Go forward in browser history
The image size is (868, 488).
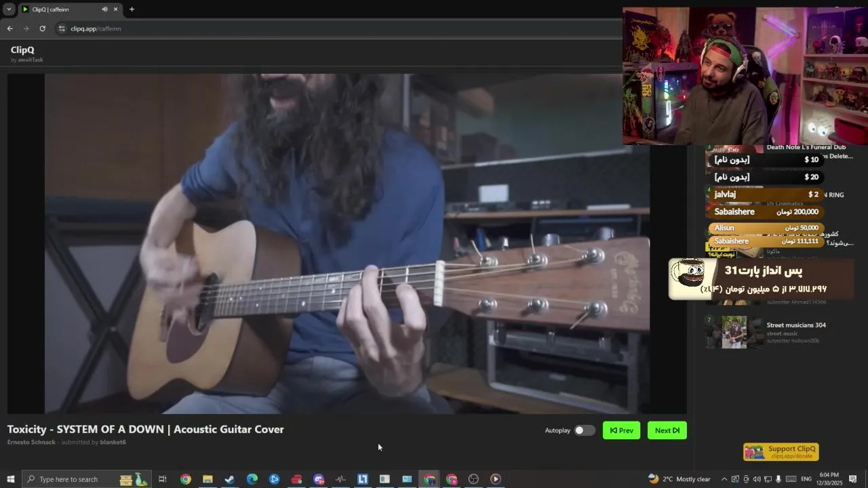(x=26, y=28)
